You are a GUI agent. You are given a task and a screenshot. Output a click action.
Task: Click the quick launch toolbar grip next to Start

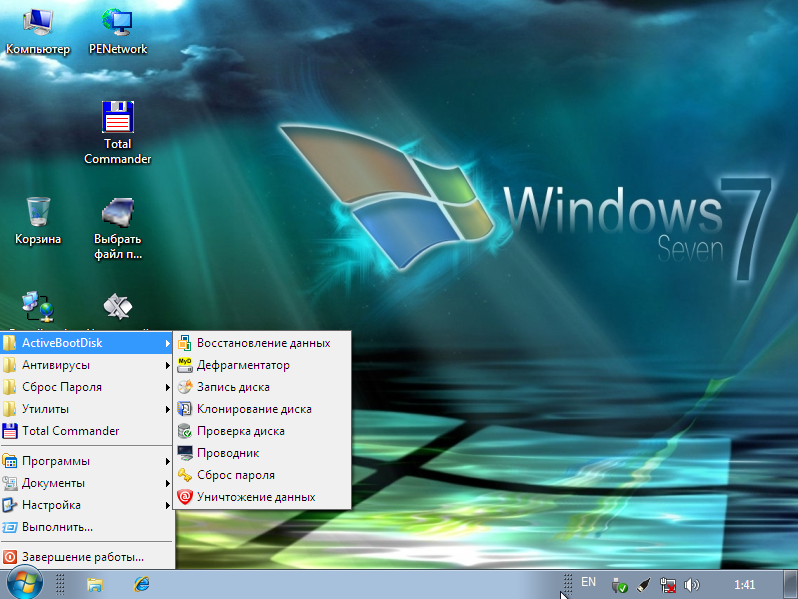coord(60,584)
